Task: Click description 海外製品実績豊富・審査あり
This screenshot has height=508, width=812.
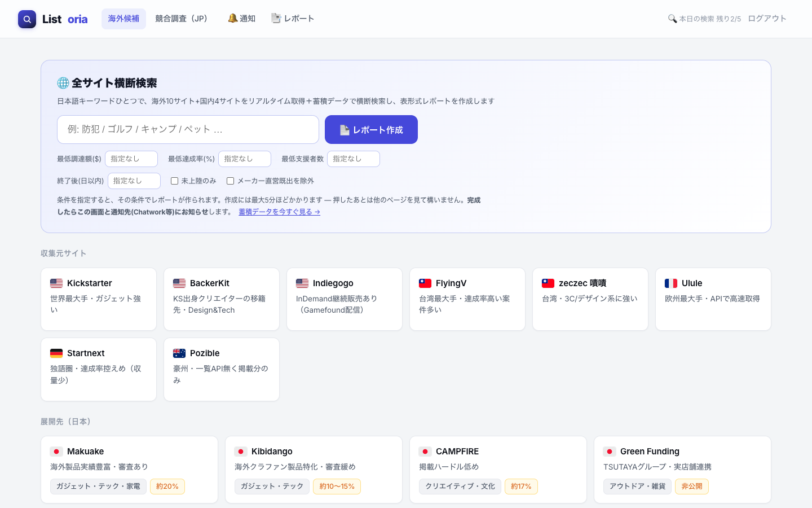Action: 99,467
